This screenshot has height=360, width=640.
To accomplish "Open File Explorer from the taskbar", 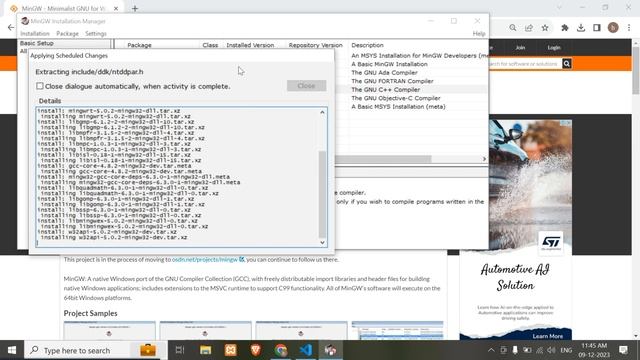I will tap(205, 350).
